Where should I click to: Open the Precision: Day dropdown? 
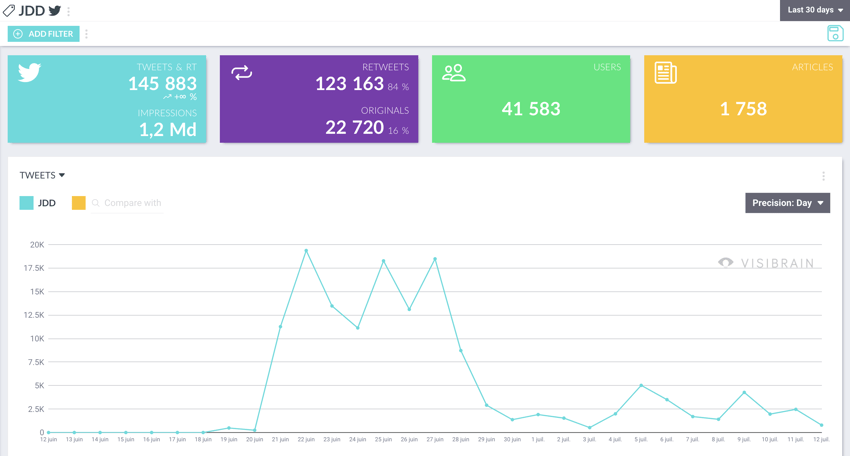[x=787, y=203]
